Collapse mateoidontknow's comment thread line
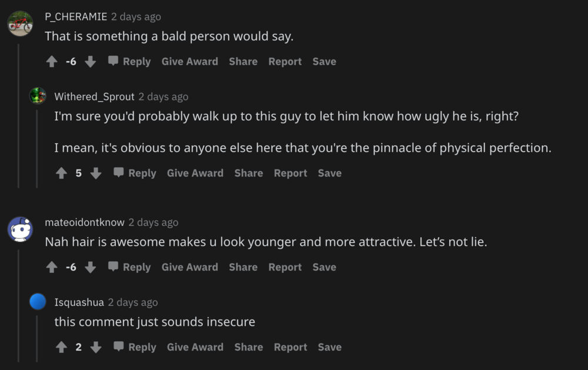This screenshot has width=588, height=370. pos(18,305)
